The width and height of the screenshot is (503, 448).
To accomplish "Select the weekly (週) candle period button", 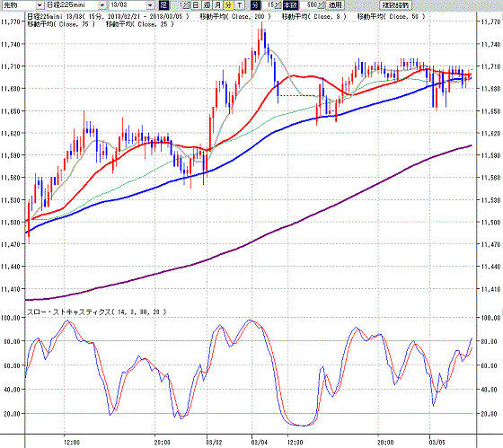I will tap(207, 5).
